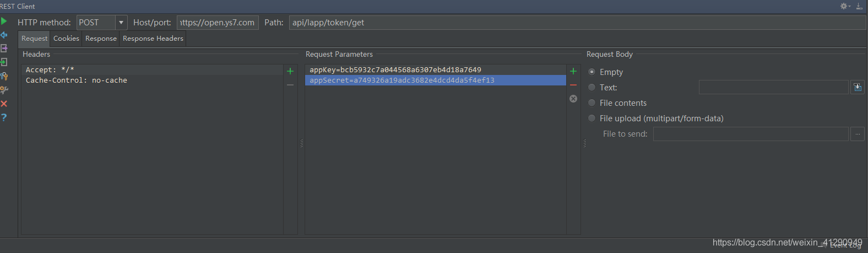Click the Path input field
This screenshot has height=253, width=868.
point(577,23)
